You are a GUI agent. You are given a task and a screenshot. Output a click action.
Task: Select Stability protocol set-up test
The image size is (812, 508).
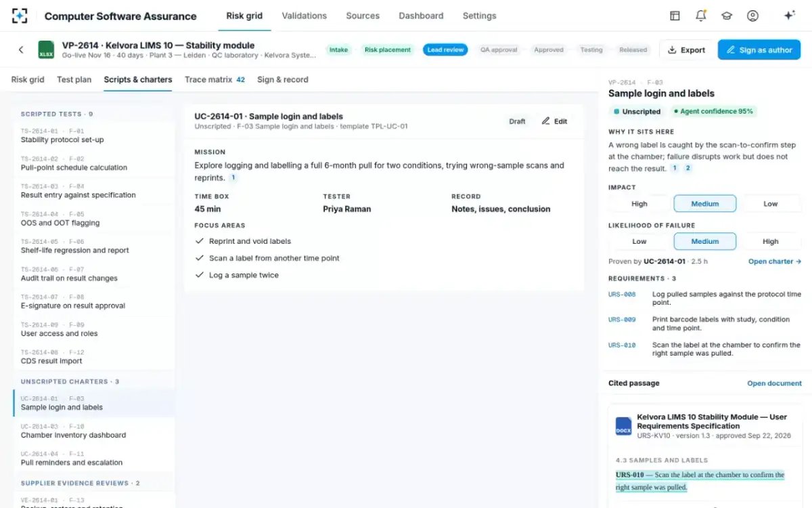click(x=94, y=135)
